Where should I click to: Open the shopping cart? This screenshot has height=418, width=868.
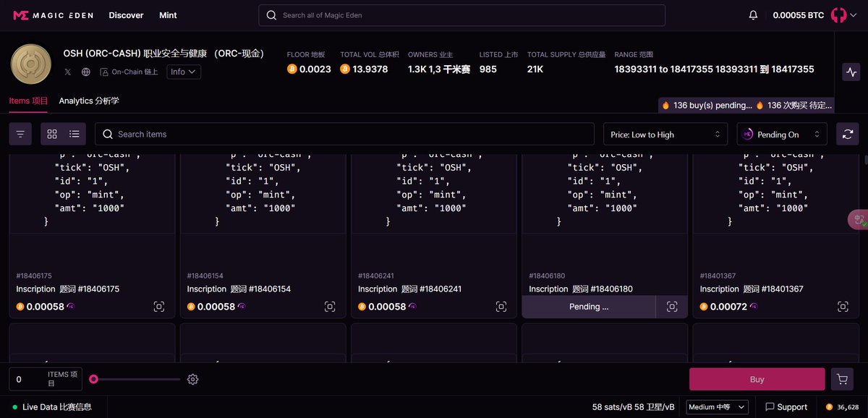click(x=841, y=379)
